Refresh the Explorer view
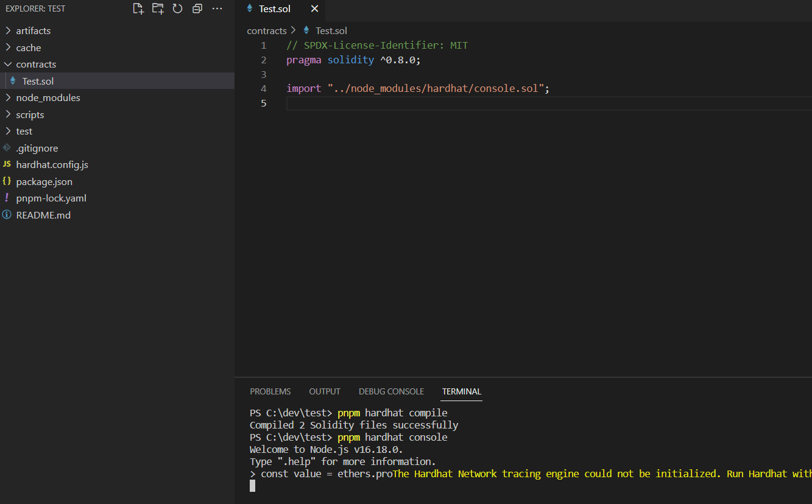This screenshot has height=504, width=812. coord(177,8)
